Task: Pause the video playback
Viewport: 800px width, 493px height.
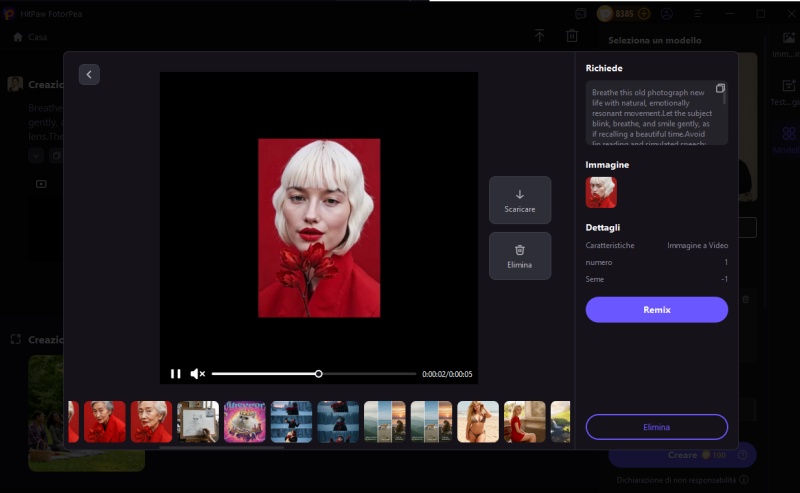Action: coord(176,374)
